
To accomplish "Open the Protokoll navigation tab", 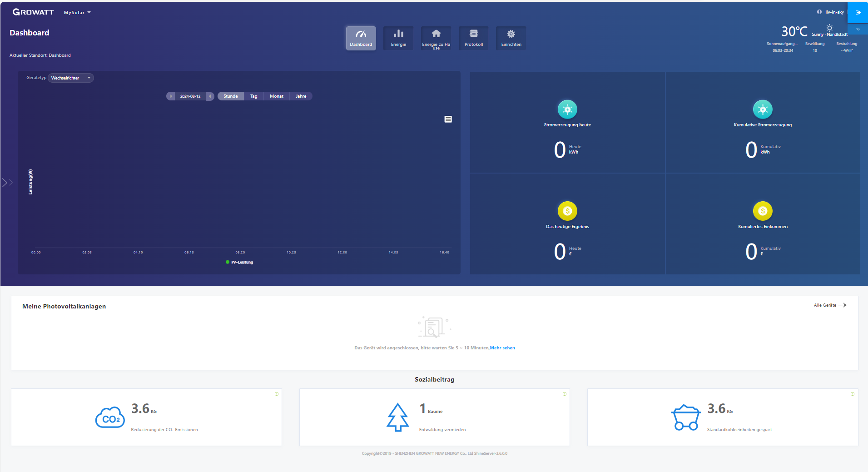I will coord(474,38).
